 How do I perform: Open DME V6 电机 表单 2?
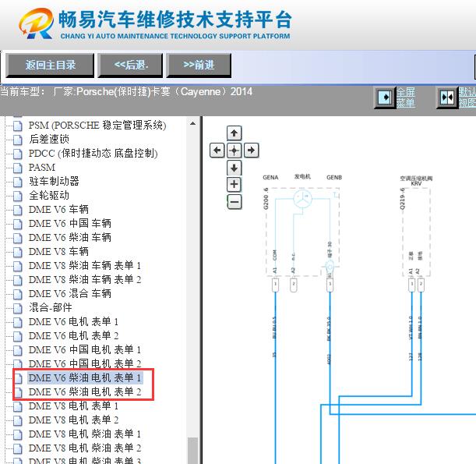tap(73, 335)
